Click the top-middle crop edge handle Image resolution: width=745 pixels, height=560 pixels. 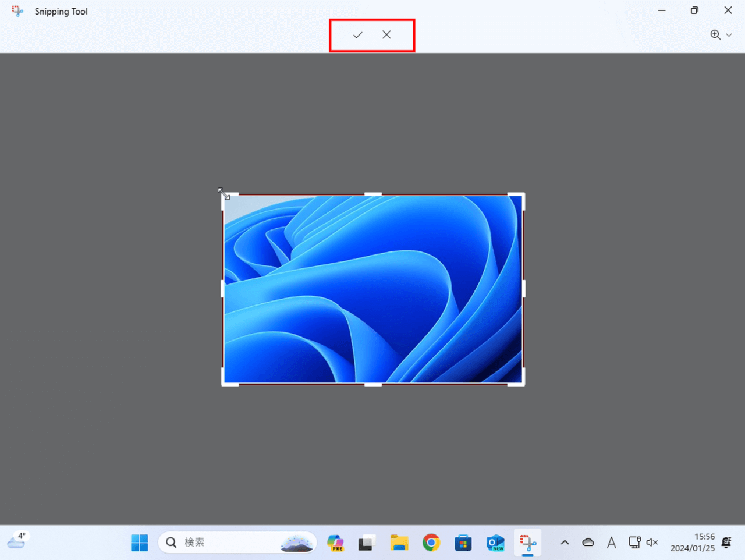point(373,194)
